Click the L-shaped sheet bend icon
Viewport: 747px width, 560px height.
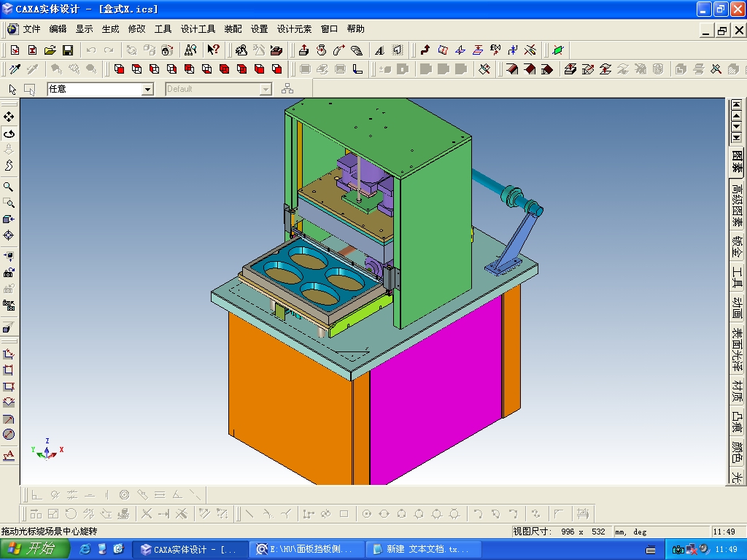[x=357, y=69]
